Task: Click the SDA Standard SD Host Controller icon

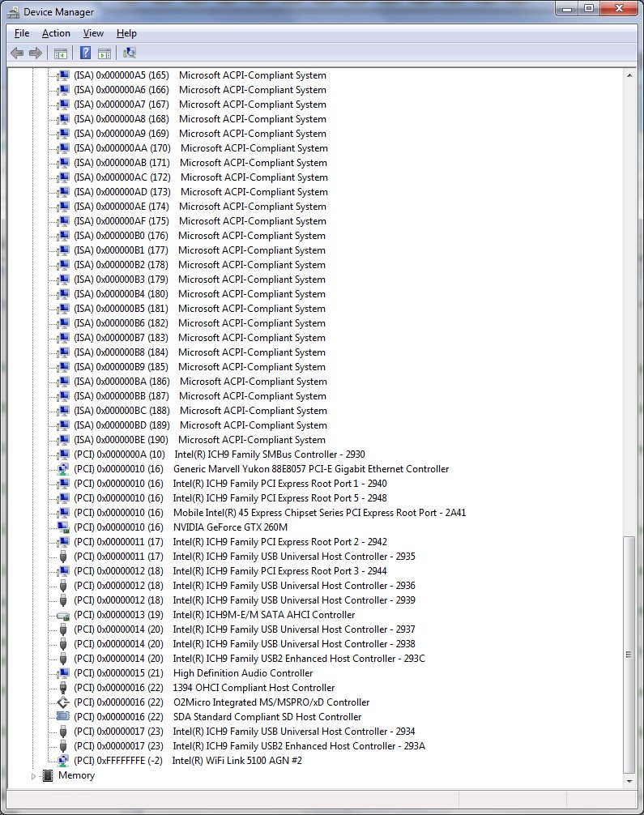Action: click(x=63, y=717)
